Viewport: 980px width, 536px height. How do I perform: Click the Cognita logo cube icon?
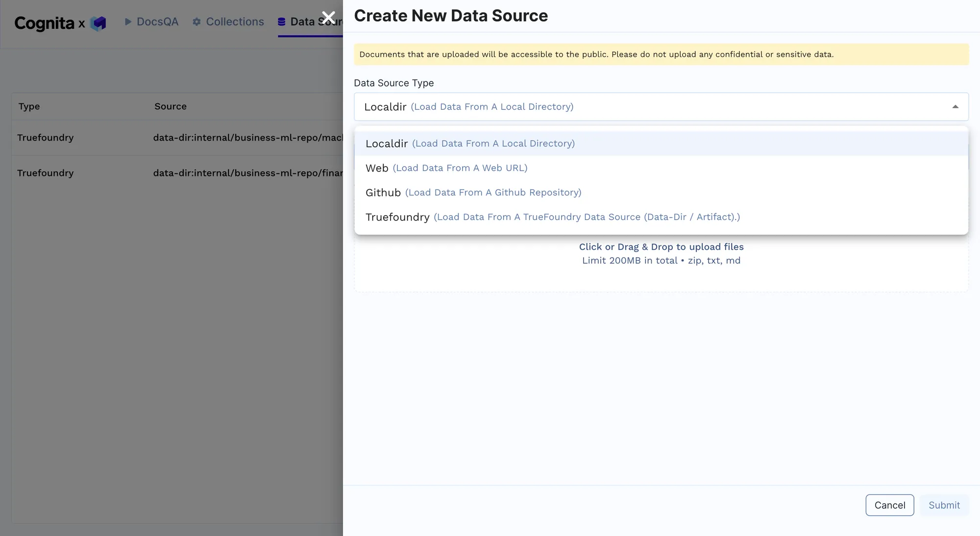98,23
